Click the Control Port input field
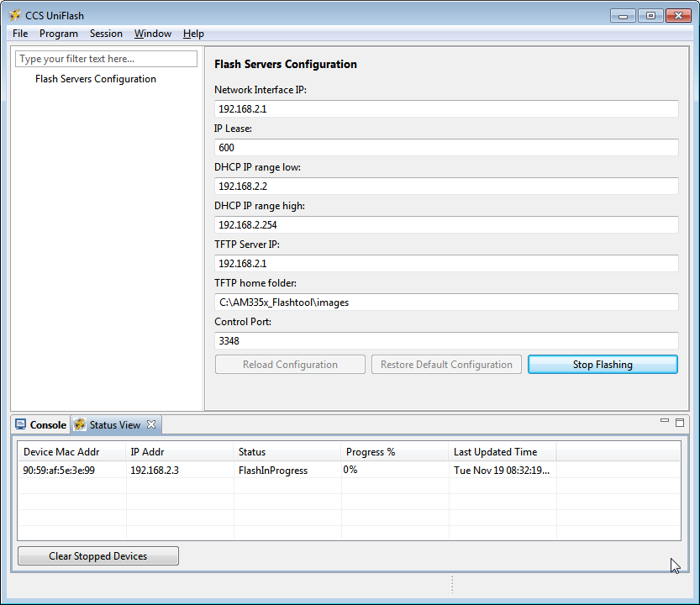 tap(445, 341)
